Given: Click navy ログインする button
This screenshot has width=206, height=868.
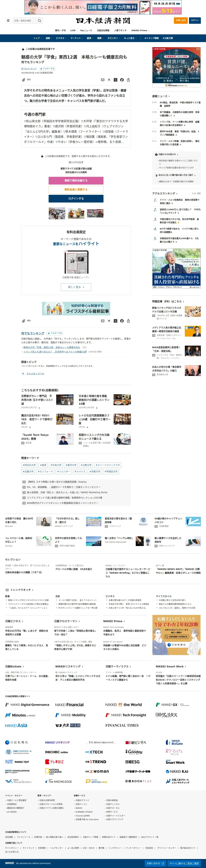Looking at the screenshot, I should (76, 198).
